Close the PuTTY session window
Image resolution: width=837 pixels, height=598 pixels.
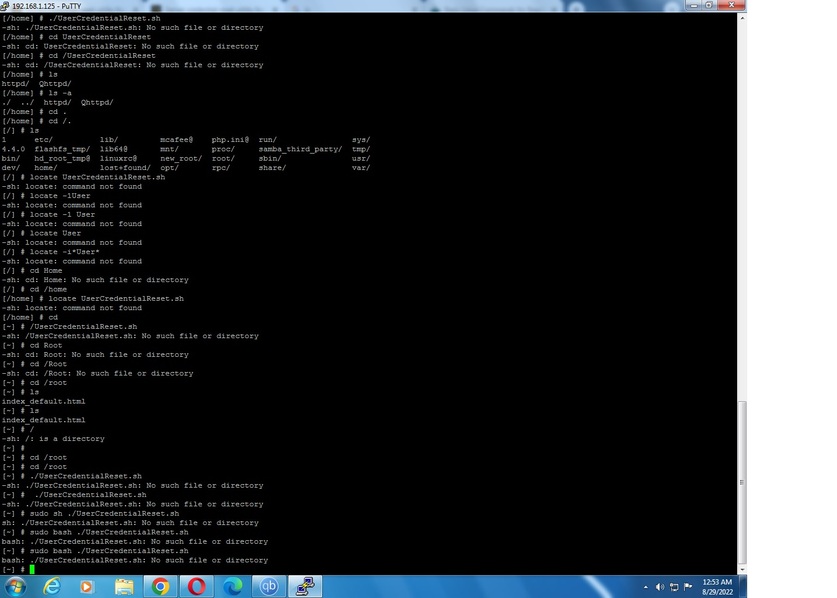point(731,5)
